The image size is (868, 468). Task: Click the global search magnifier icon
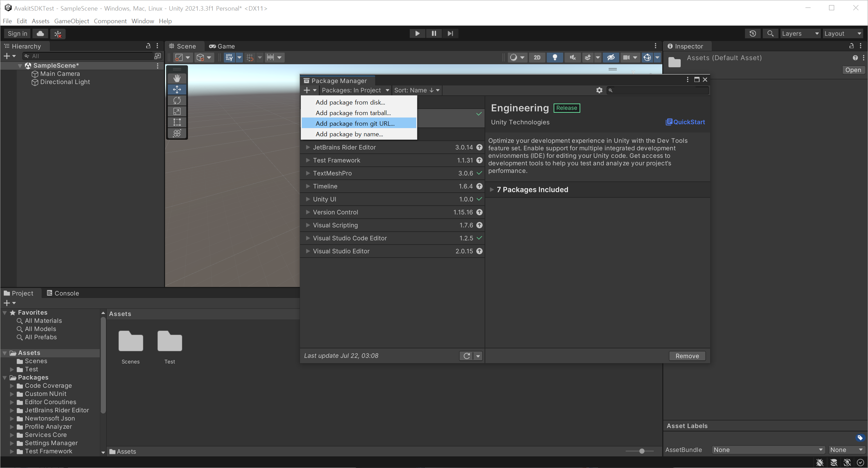tap(770, 33)
